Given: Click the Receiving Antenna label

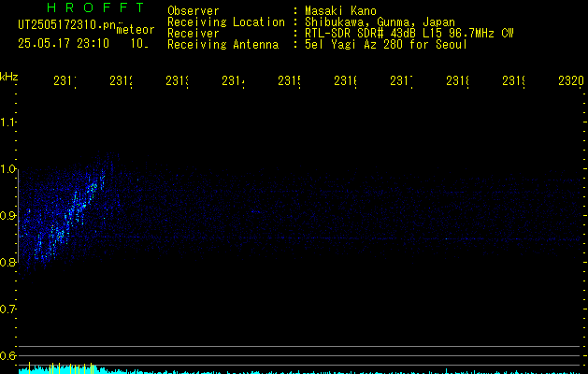Looking at the screenshot, I should tap(222, 45).
